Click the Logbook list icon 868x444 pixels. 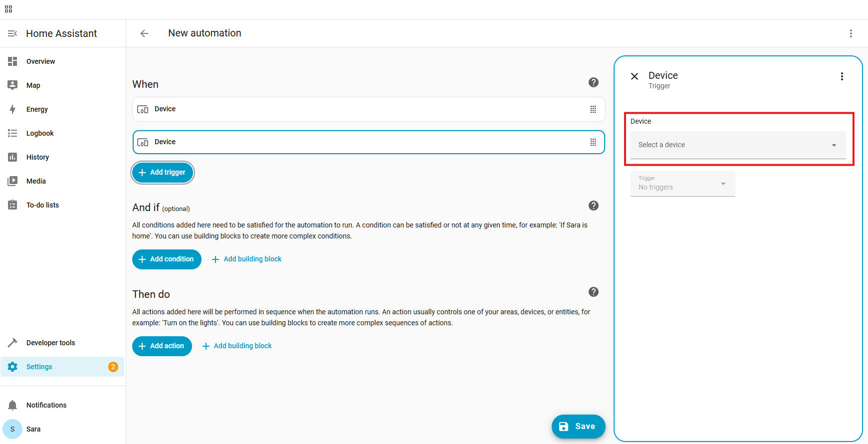point(12,133)
